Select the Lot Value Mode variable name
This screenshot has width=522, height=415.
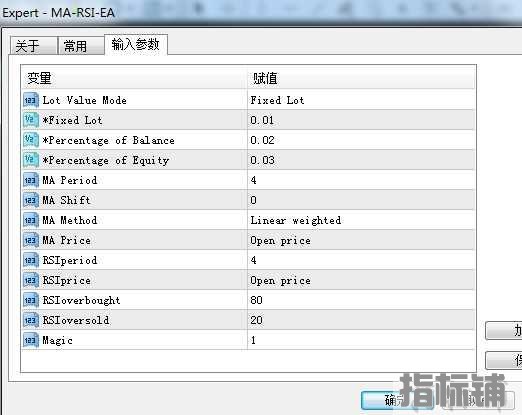pos(84,100)
